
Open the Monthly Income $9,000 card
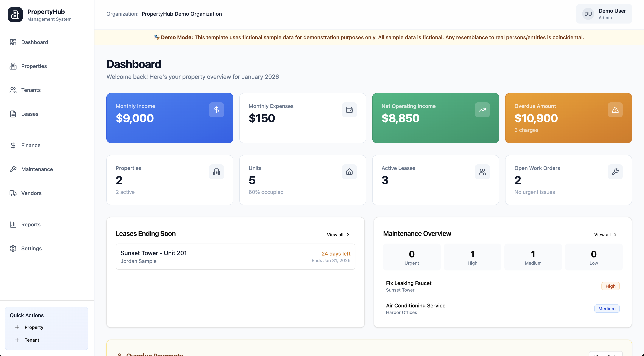170,118
